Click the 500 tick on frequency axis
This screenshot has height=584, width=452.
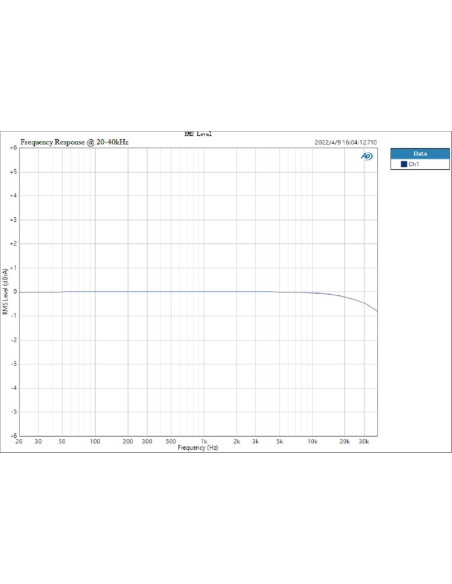[171, 441]
